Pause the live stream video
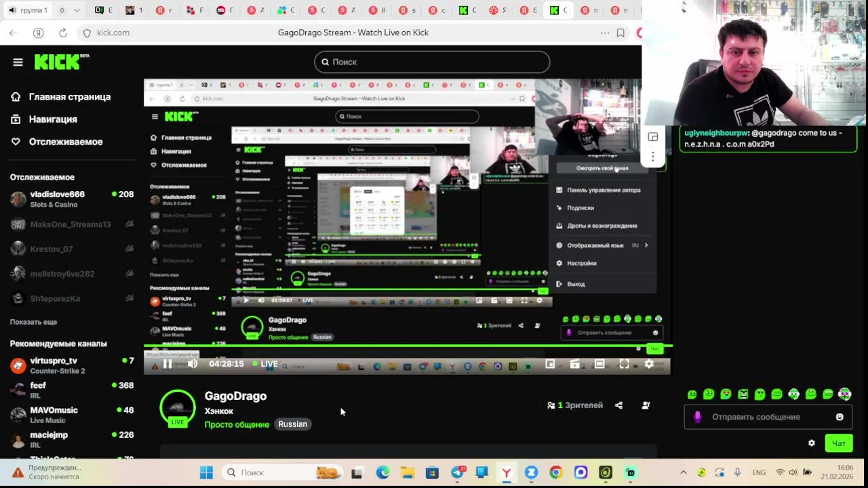The image size is (868, 488). coord(167,364)
